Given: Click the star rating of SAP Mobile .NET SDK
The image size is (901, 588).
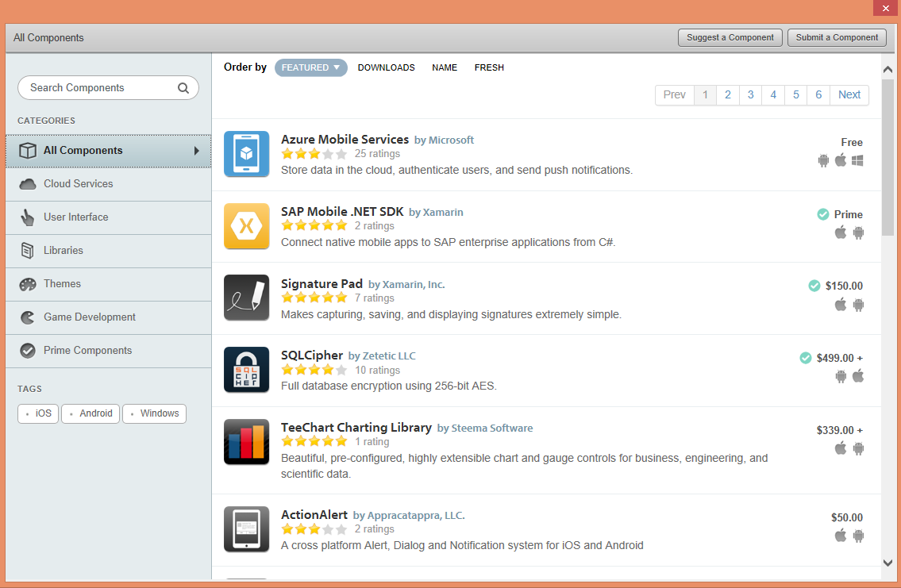Looking at the screenshot, I should tap(314, 225).
